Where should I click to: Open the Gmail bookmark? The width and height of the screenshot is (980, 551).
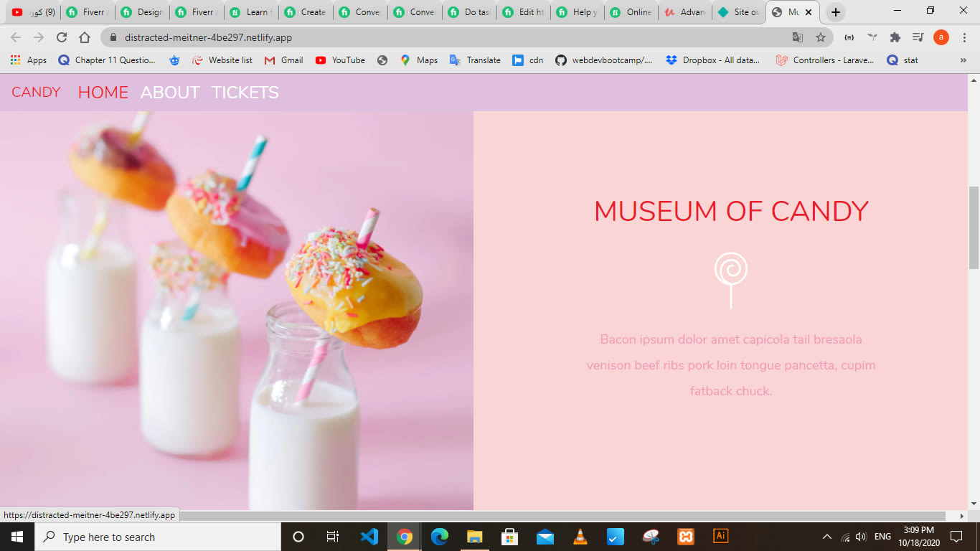tap(283, 60)
